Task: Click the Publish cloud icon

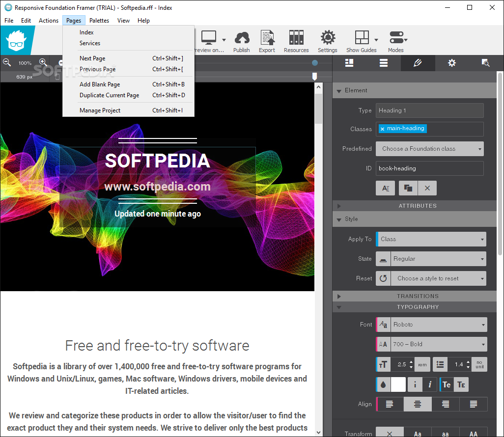Action: tap(242, 38)
